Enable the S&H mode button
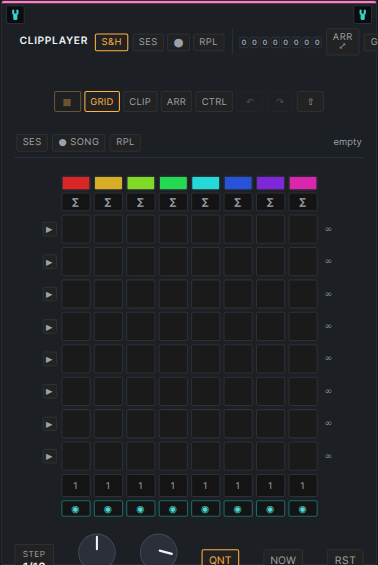 pyautogui.click(x=111, y=42)
